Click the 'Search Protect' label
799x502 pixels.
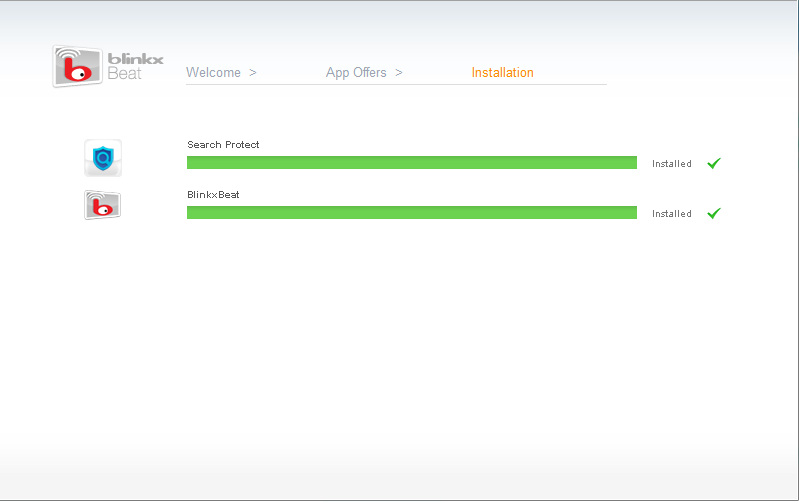pos(223,145)
